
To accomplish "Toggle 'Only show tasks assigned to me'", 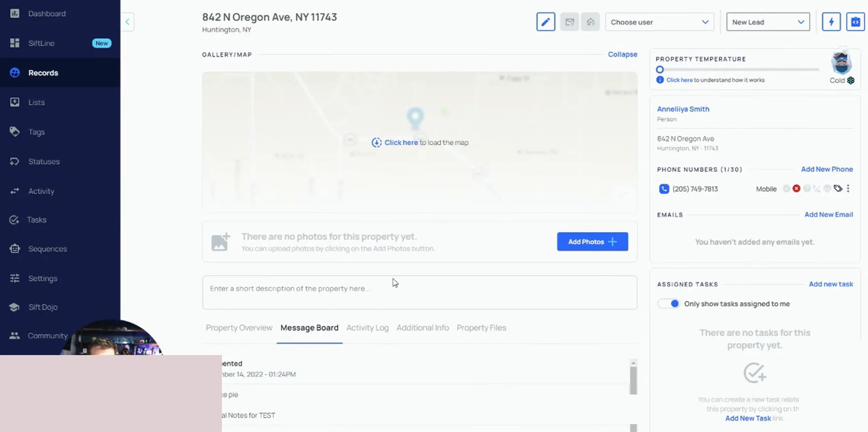I will 669,304.
